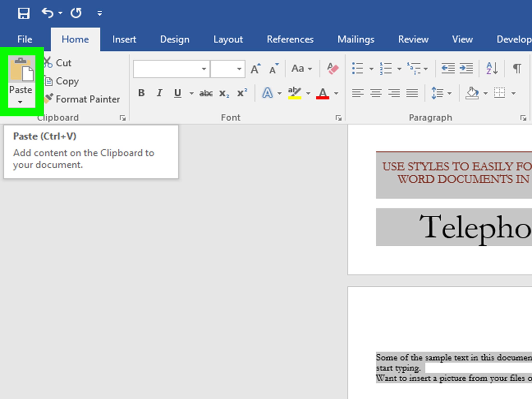Screen dimensions: 532x399
Task: Select the Mailings tab
Action: (356, 39)
